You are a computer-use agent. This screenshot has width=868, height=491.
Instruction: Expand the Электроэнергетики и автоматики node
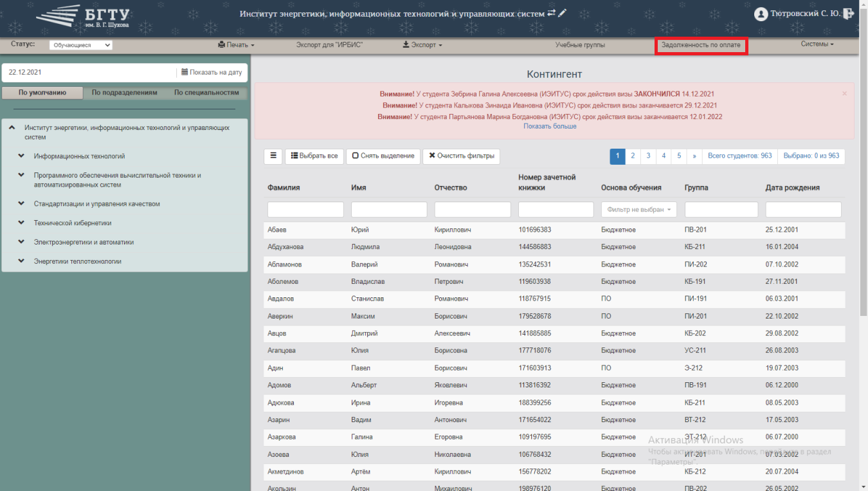click(21, 242)
